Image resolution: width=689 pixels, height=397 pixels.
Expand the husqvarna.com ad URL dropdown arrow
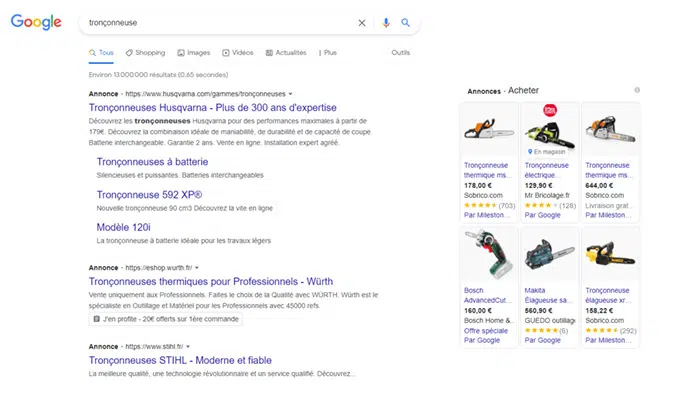tap(290, 94)
